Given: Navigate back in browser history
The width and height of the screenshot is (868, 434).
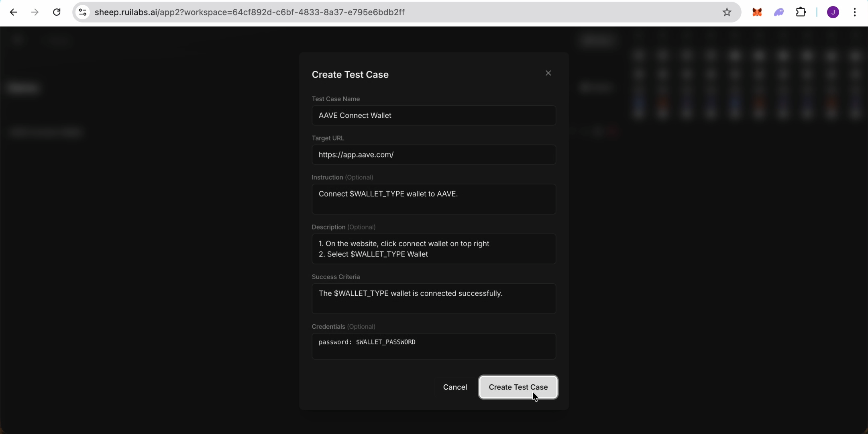Looking at the screenshot, I should [14, 12].
